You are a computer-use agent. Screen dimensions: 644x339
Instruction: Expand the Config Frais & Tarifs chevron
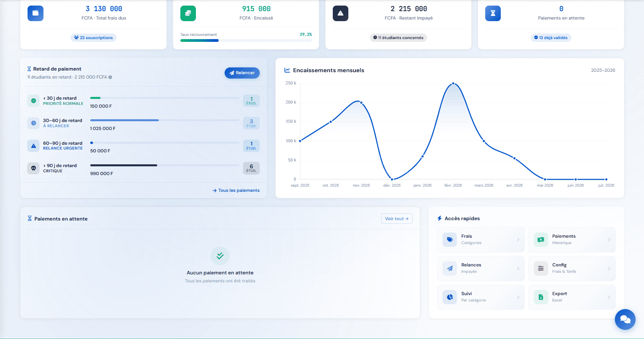609,268
